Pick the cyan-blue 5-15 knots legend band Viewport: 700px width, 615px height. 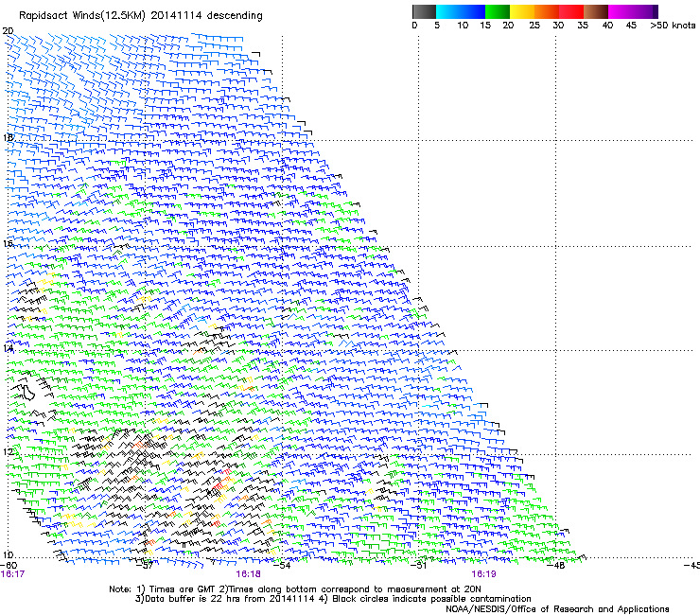point(461,11)
